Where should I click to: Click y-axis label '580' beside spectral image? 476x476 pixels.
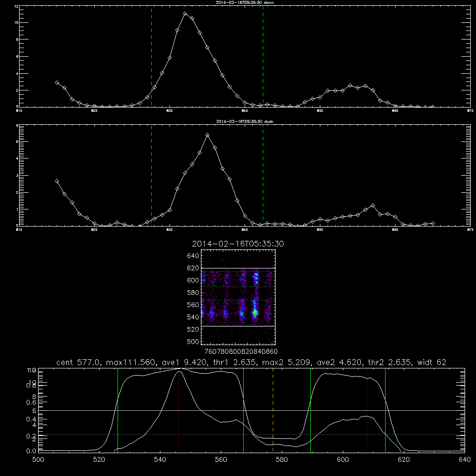tap(193, 293)
